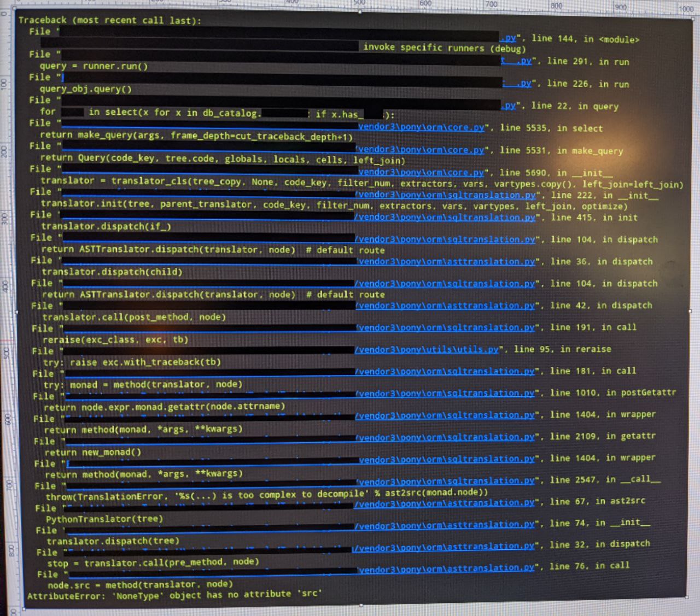This screenshot has height=616, width=700.
Task: Click the code line 'PythonTranslator(tree)'
Action: click(x=104, y=519)
